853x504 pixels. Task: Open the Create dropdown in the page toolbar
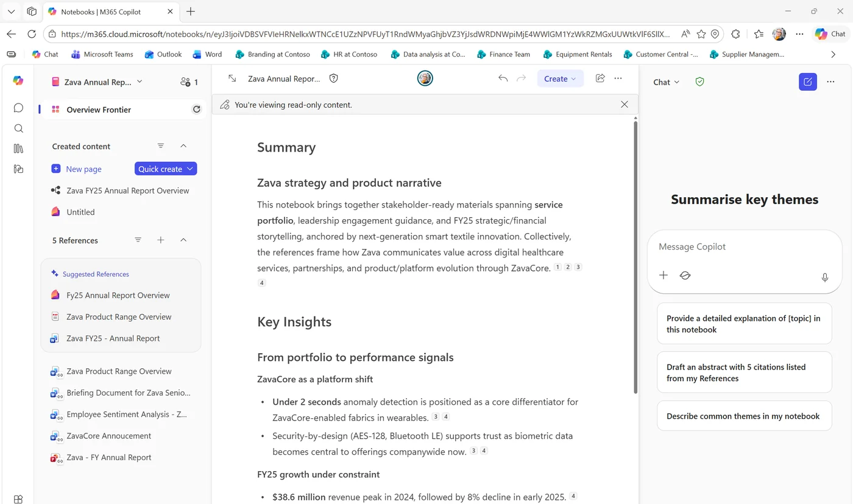tap(560, 79)
